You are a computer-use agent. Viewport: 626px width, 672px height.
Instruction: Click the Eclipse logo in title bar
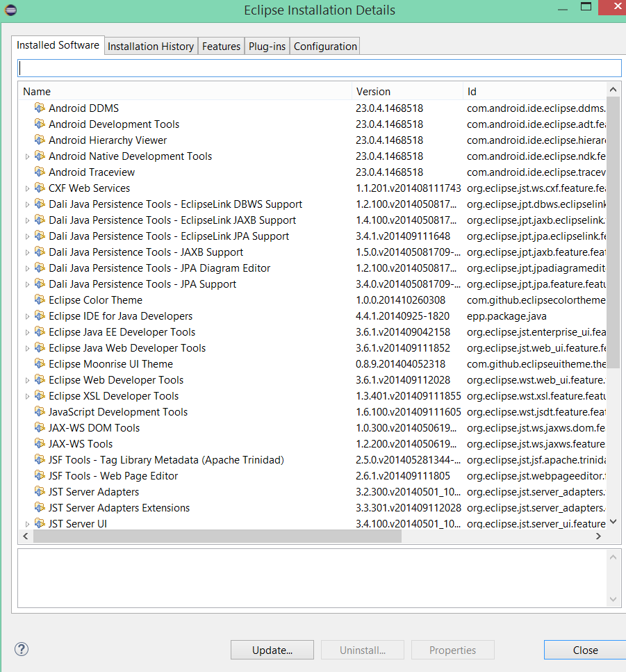tap(10, 10)
